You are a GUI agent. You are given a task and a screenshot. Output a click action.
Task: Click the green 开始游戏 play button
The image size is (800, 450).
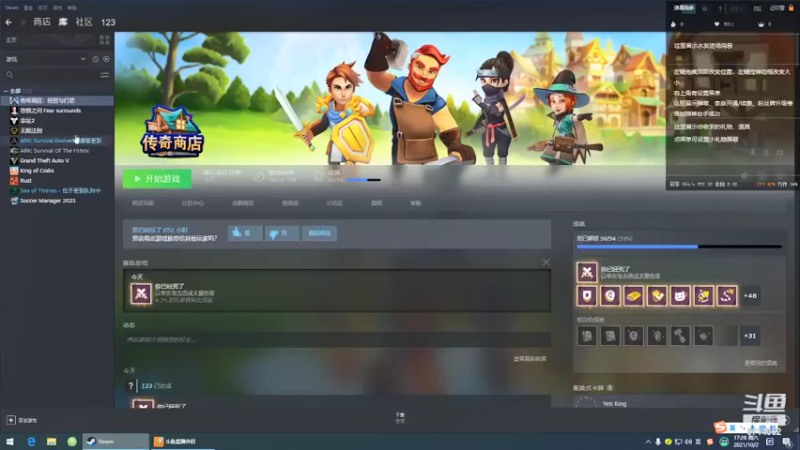(x=157, y=179)
